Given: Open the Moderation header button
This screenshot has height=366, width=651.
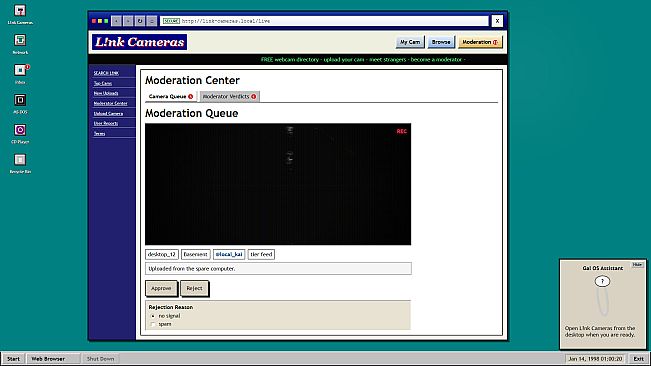Looking at the screenshot, I should [480, 42].
